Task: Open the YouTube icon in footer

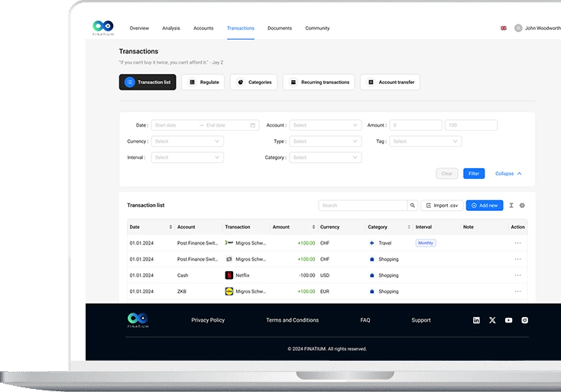Action: click(508, 320)
